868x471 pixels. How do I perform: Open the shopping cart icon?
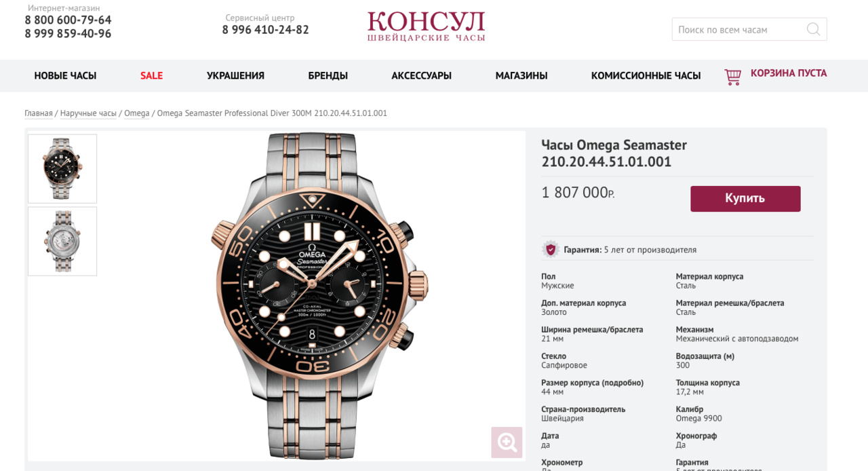[732, 77]
